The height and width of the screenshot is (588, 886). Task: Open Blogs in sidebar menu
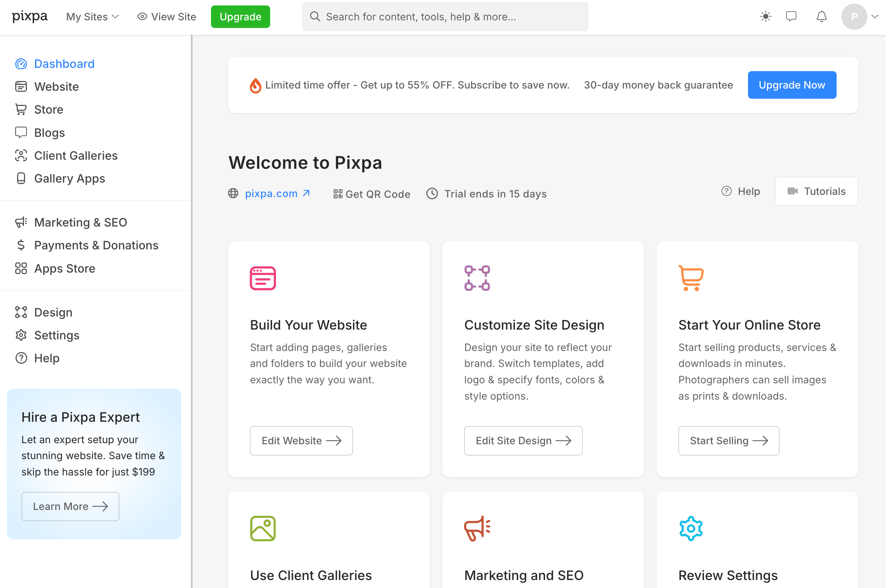[x=49, y=132]
